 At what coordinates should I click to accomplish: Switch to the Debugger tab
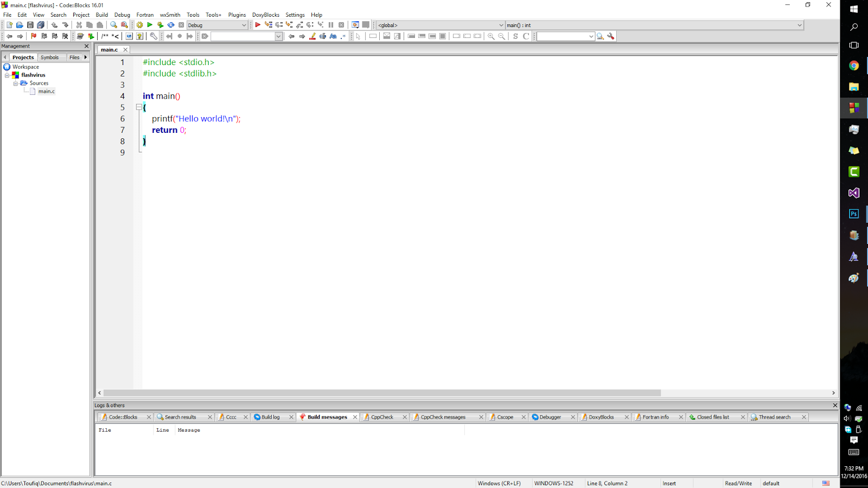point(550,417)
